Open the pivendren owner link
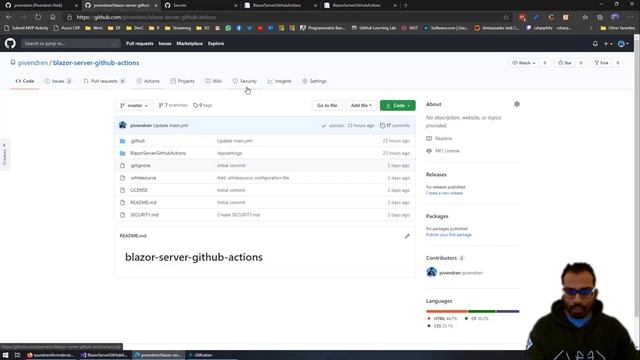This screenshot has width=640, height=360. pyautogui.click(x=33, y=63)
